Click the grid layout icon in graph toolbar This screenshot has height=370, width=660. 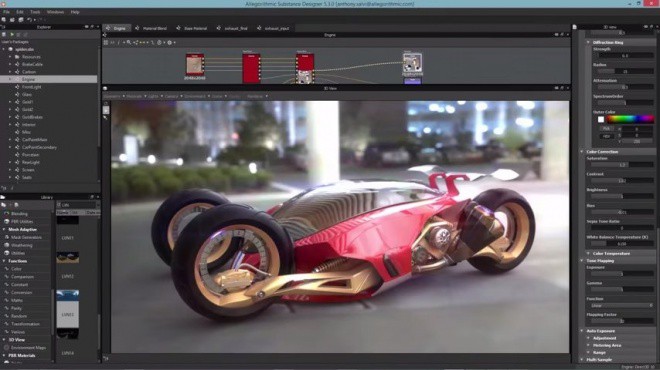(x=106, y=43)
